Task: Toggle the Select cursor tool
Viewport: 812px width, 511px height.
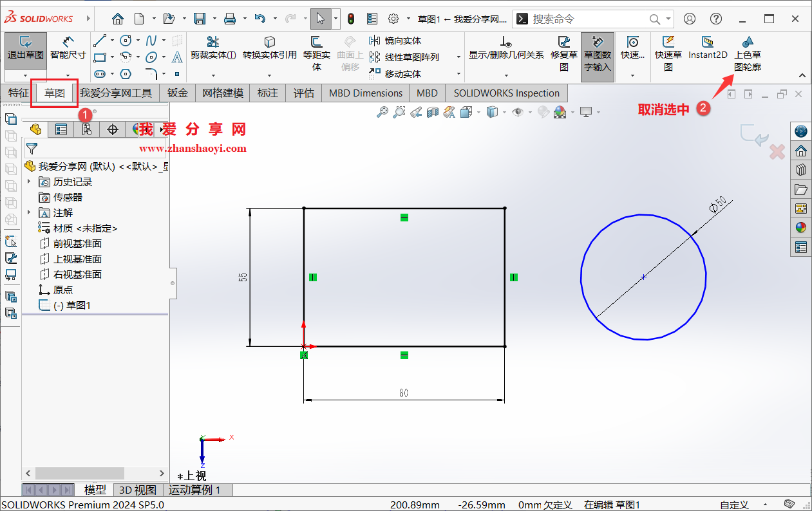Action: click(x=321, y=19)
